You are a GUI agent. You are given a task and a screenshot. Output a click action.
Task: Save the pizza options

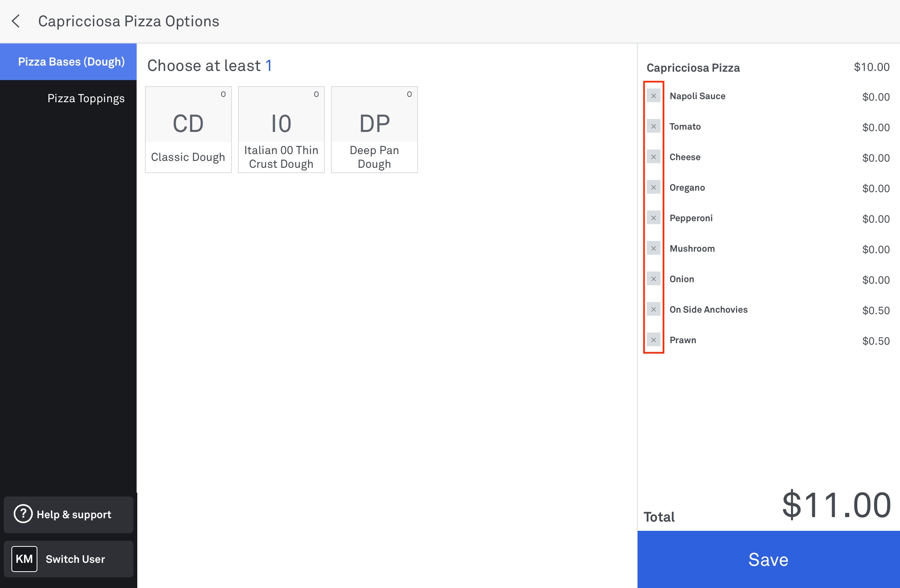point(768,559)
